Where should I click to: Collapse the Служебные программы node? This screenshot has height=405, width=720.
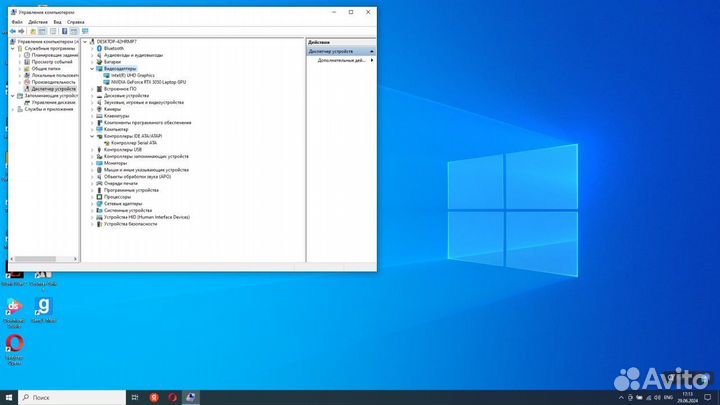[13, 48]
